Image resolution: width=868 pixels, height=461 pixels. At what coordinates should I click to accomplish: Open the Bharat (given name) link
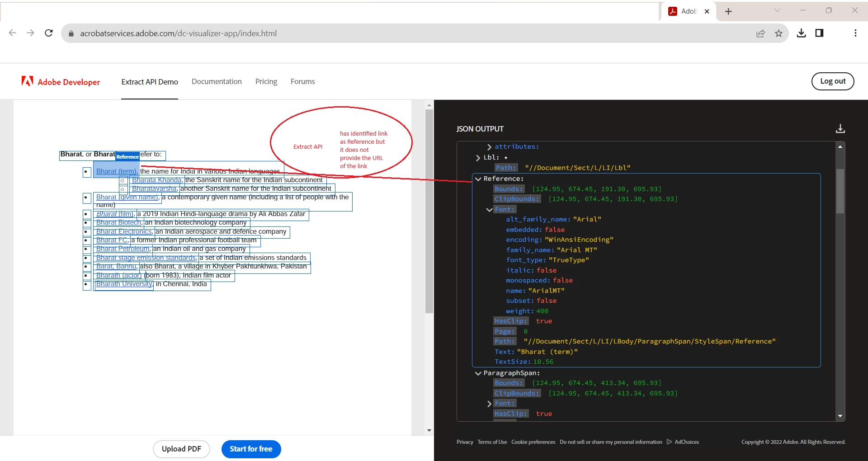click(127, 197)
